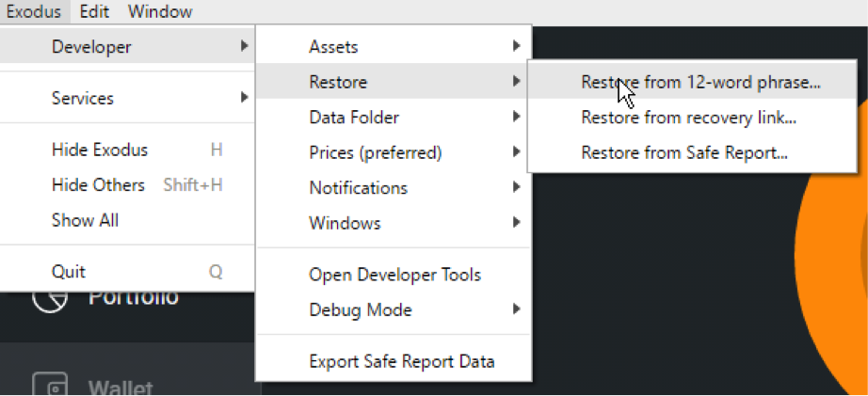The width and height of the screenshot is (868, 396).
Task: Click Export Safe Report Data
Action: (394, 362)
